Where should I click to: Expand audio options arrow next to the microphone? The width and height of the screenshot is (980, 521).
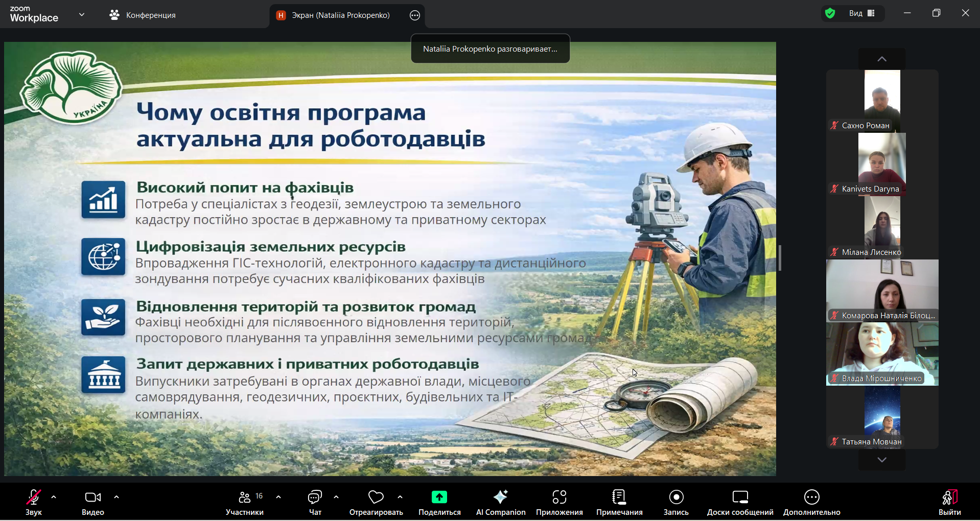54,497
